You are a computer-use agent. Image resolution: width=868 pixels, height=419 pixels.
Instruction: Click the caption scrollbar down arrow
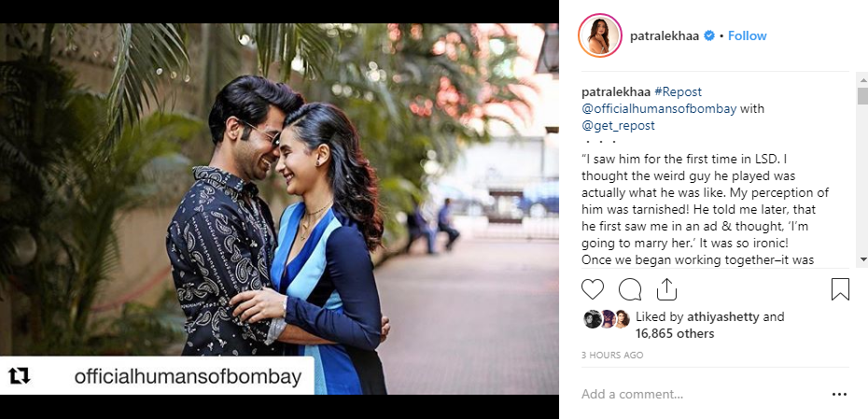[862, 259]
